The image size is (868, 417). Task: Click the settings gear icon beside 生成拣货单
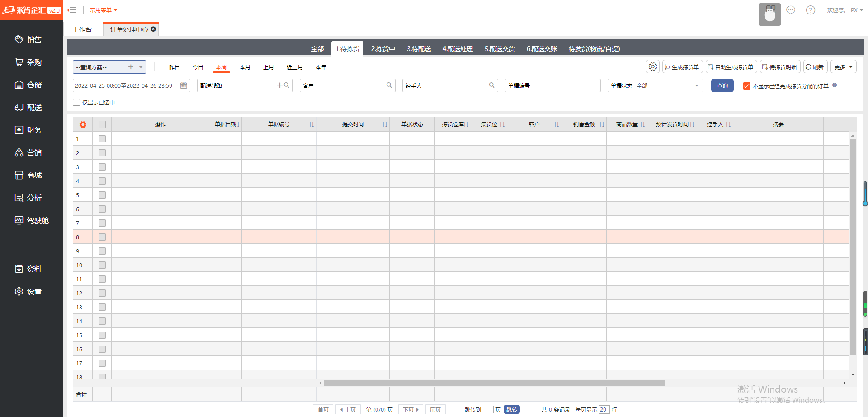(x=652, y=67)
